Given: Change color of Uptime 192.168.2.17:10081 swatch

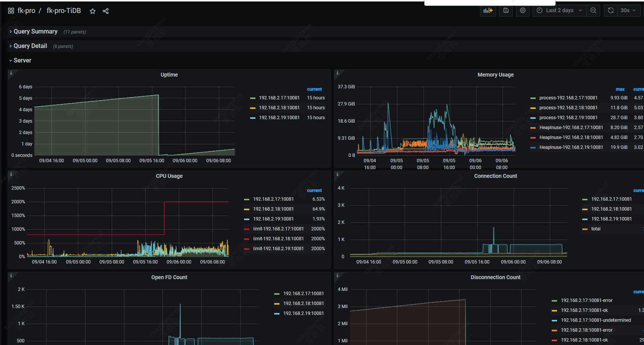Looking at the screenshot, I should pos(253,98).
